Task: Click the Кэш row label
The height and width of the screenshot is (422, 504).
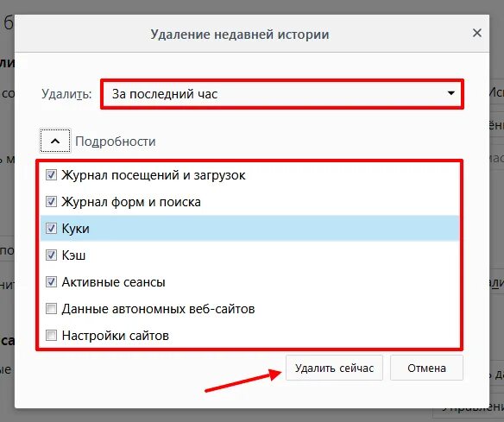Action: pyautogui.click(x=73, y=255)
